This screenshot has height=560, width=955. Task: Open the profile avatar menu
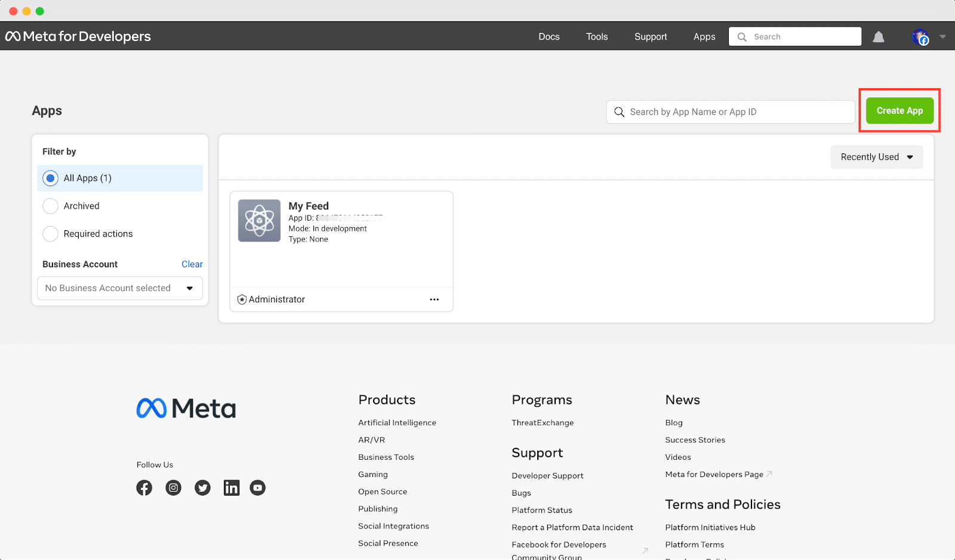coord(920,37)
